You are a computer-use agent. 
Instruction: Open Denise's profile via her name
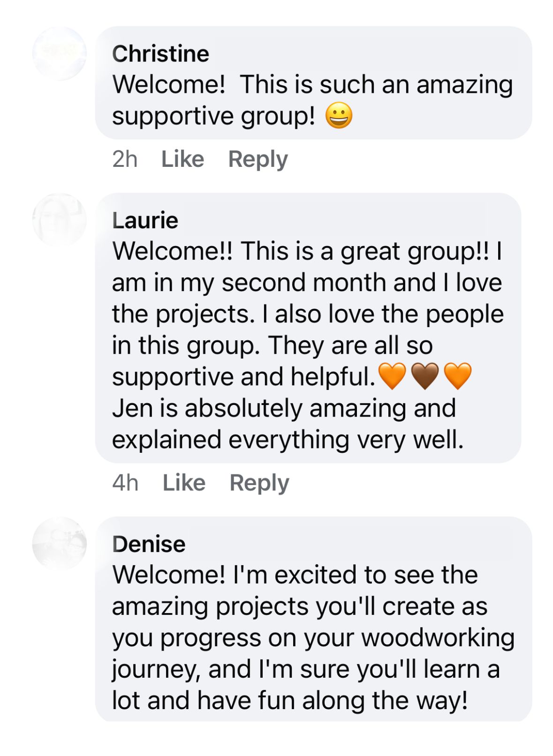click(x=149, y=544)
